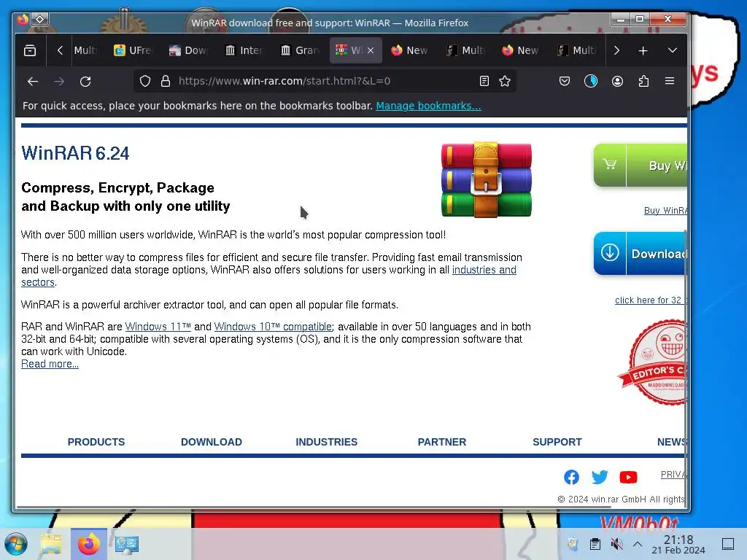Click the show desktop notification icon
Viewport: 747px width, 560px height.
(728, 544)
